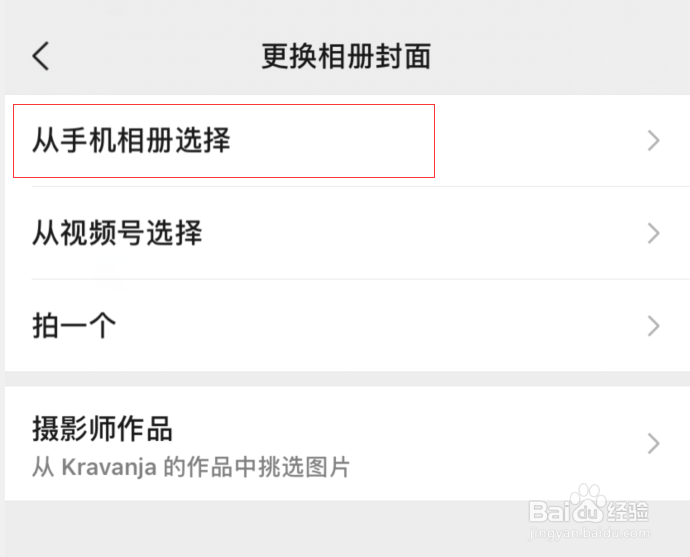Open 摄影师作品 entry
This screenshot has width=690, height=557.
coord(102,430)
